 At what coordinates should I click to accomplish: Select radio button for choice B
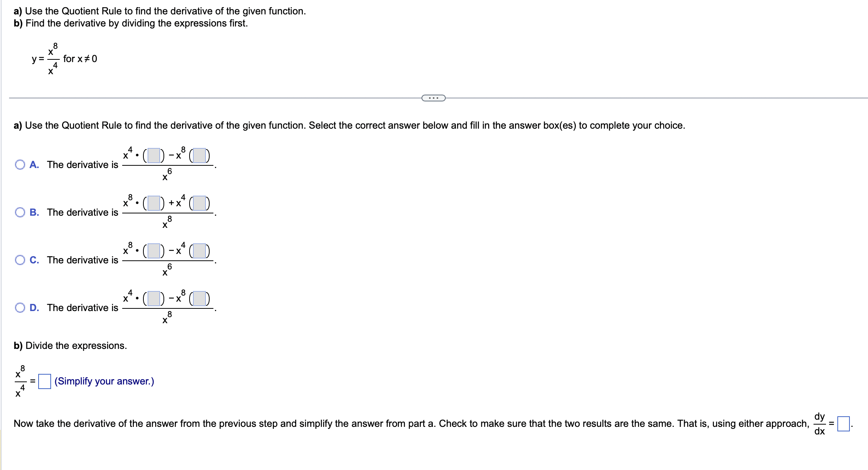click(x=19, y=212)
